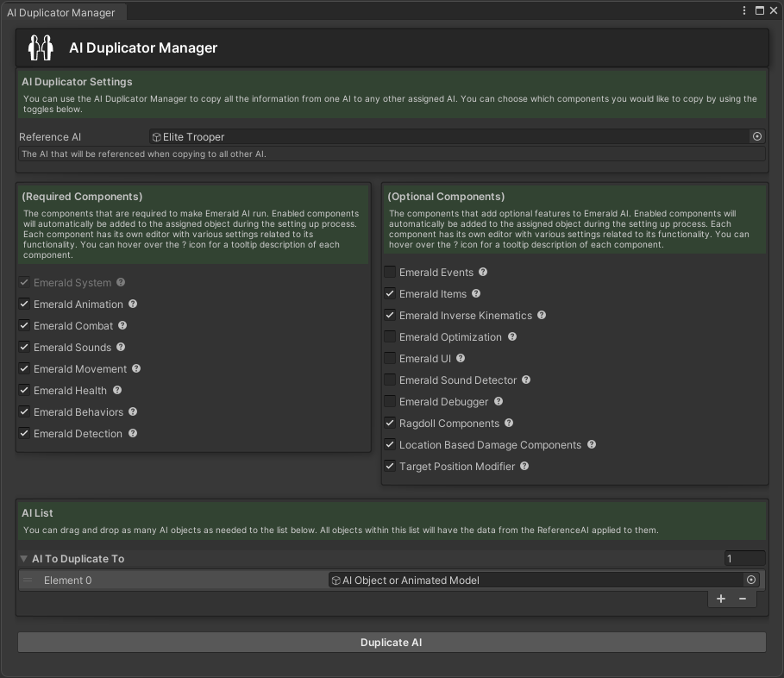Uncheck the Emerald Detection checkbox
The image size is (784, 678).
point(24,433)
